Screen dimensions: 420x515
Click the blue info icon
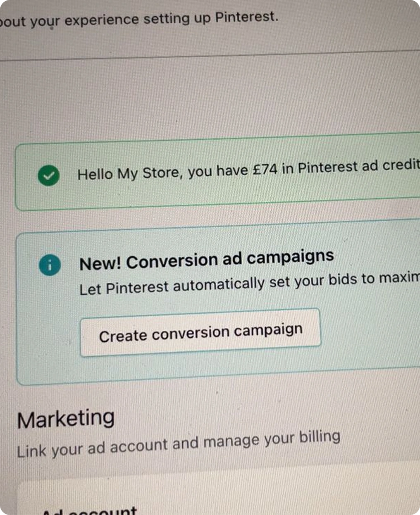pos(50,265)
